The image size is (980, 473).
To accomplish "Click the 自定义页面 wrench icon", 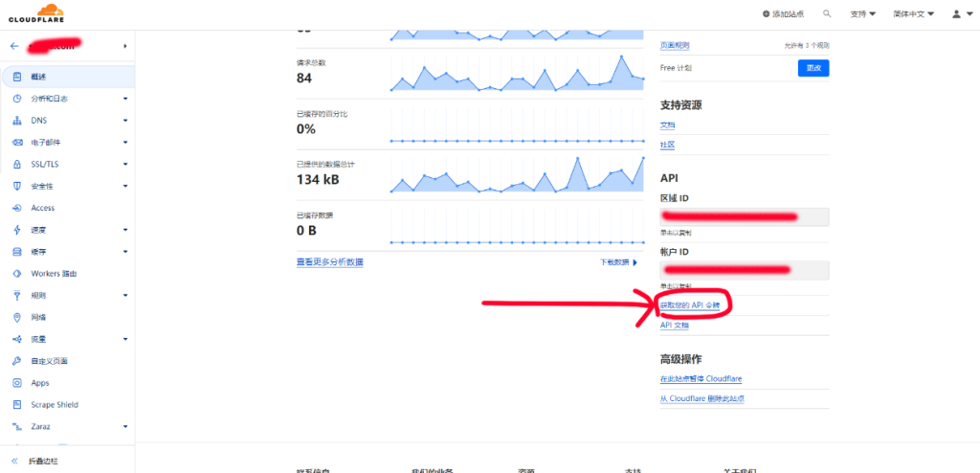I will pyautogui.click(x=17, y=361).
